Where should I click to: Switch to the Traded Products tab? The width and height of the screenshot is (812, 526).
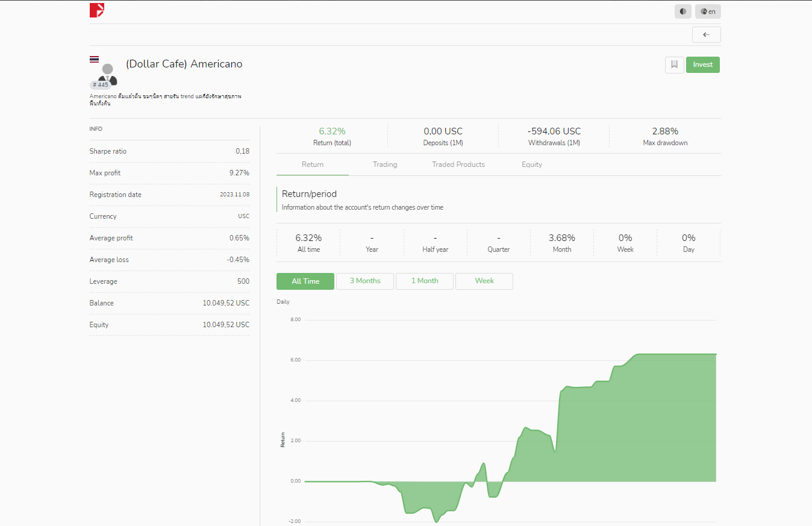(458, 164)
